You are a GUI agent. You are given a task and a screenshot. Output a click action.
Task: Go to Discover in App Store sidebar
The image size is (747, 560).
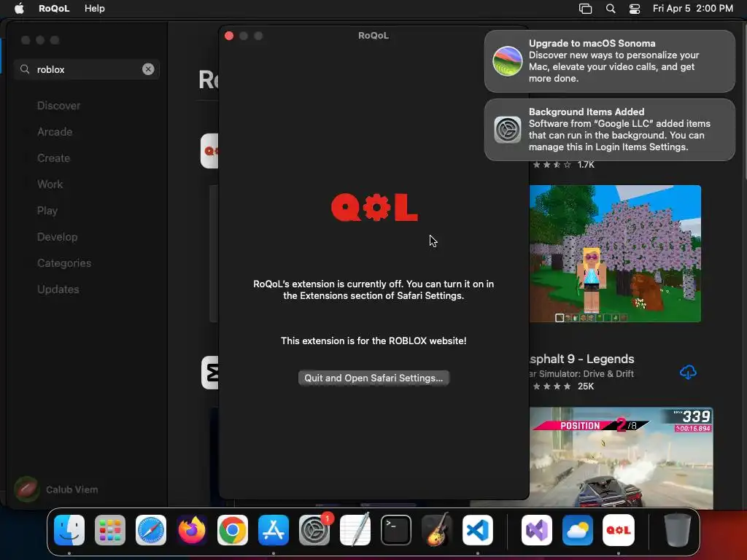click(58, 106)
